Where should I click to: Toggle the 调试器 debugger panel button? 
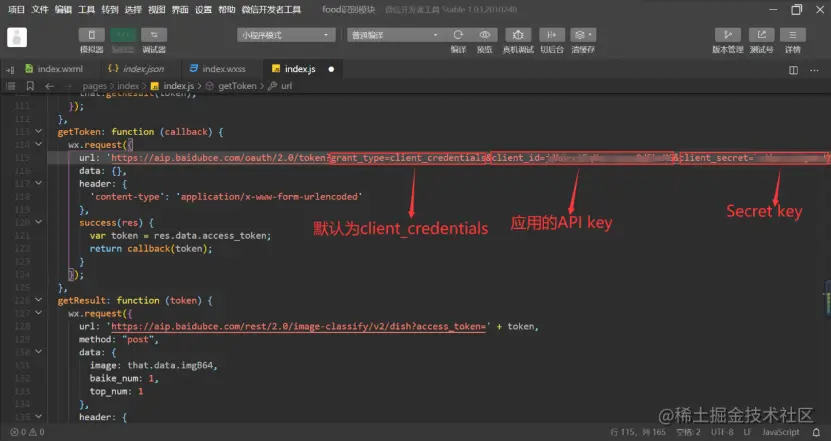coord(154,35)
